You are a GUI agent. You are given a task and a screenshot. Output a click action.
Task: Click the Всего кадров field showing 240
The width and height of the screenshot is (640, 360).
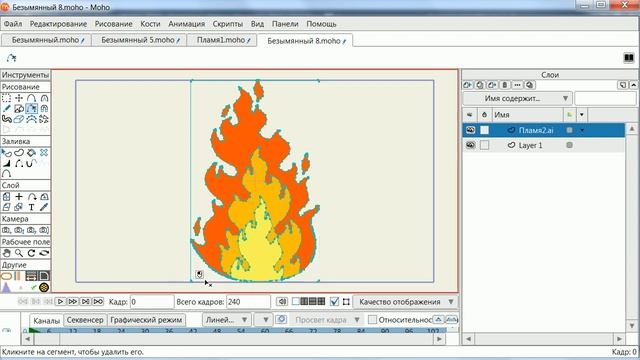pos(248,302)
